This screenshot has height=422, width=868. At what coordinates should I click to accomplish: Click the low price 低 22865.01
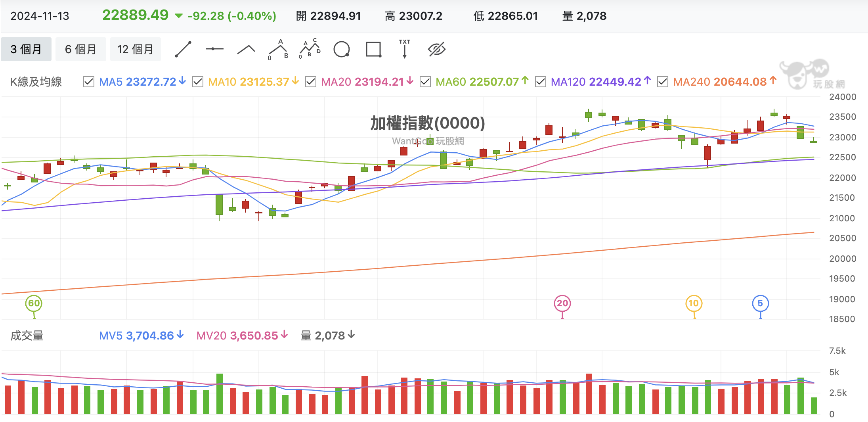point(506,16)
